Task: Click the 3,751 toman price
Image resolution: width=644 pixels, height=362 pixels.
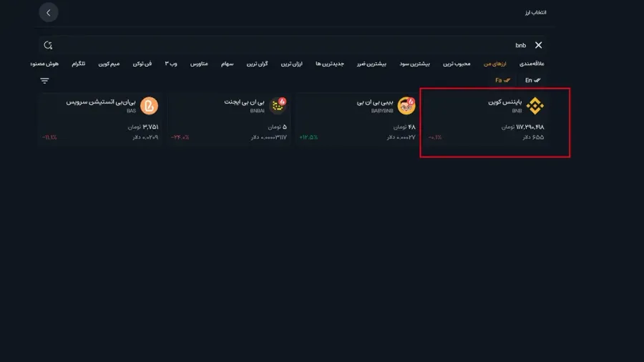Action: (143, 127)
